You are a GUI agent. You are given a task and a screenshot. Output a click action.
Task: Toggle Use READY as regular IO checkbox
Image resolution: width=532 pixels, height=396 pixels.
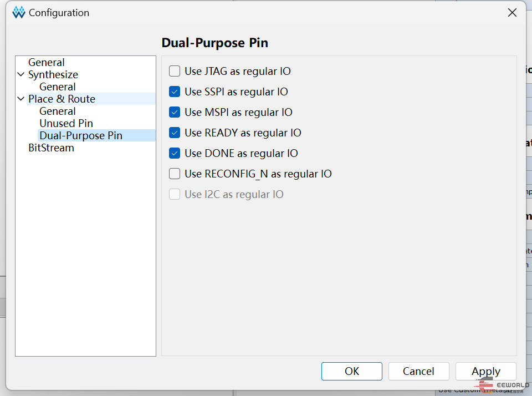point(175,133)
